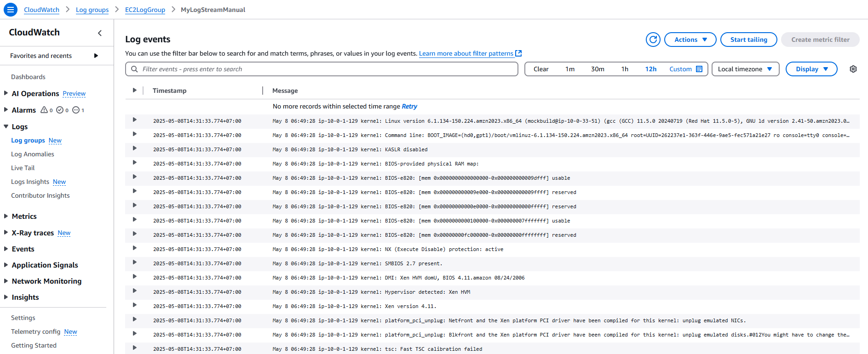The width and height of the screenshot is (868, 354).
Task: Expand X-Ray traces section
Action: click(x=6, y=232)
